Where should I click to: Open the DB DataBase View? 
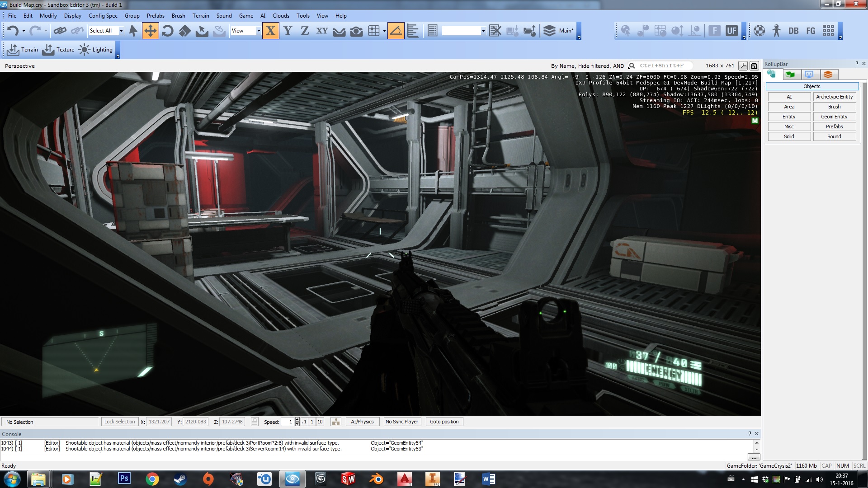coord(793,31)
